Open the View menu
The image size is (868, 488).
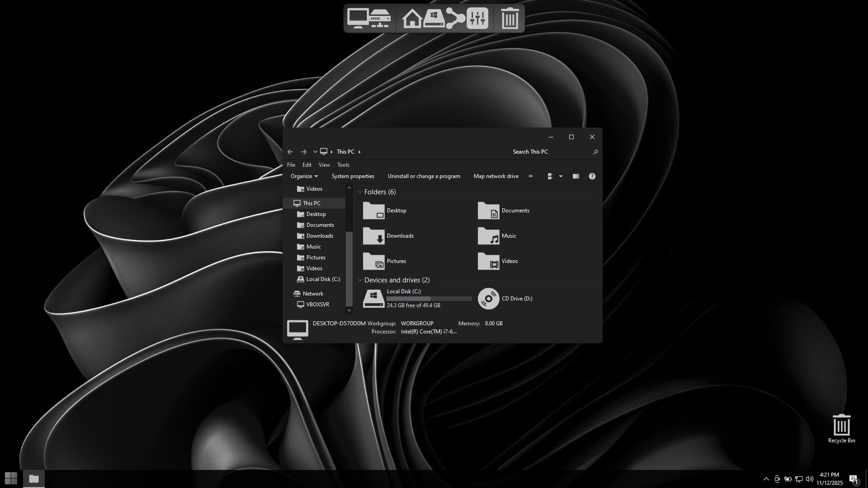pyautogui.click(x=324, y=165)
